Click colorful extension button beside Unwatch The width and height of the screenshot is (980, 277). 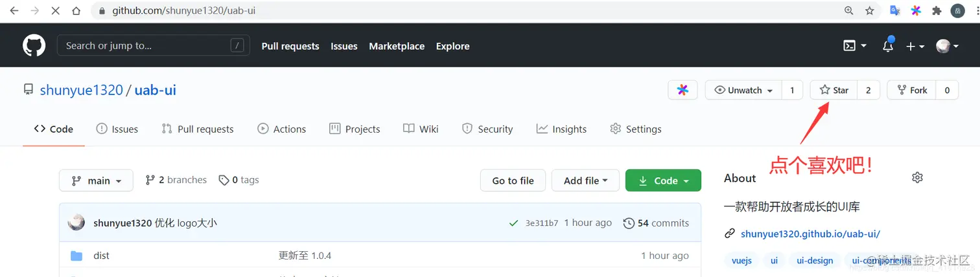click(682, 90)
